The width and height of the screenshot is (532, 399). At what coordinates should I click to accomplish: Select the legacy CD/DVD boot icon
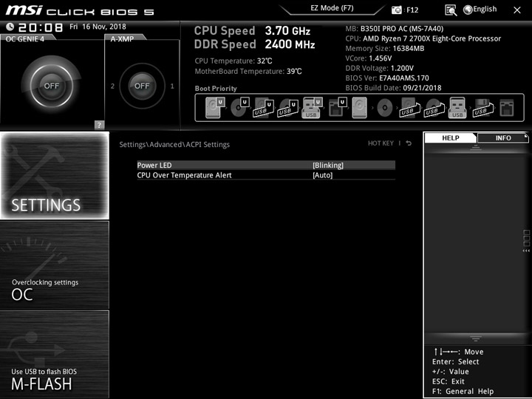[x=385, y=108]
